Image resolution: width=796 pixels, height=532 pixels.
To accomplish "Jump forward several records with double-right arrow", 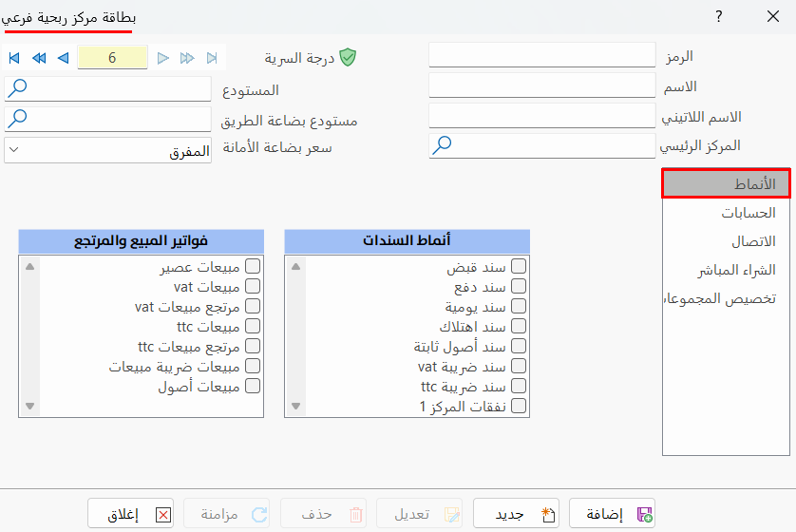I will tap(187, 58).
